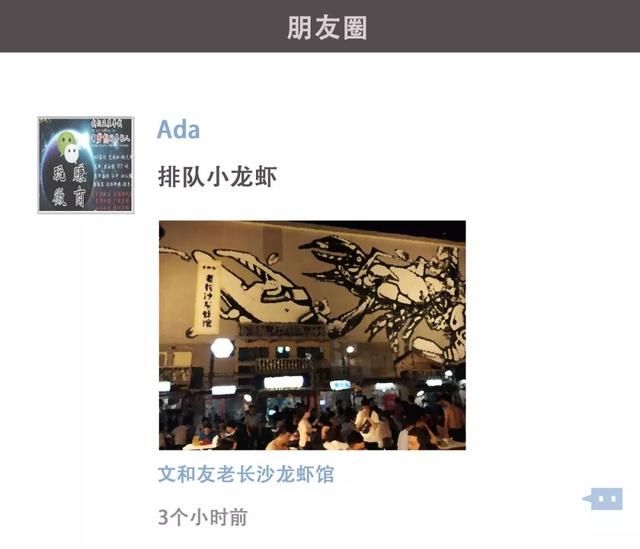The width and height of the screenshot is (640, 549).
Task: Show like and comment options for Ada's post
Action: [603, 499]
